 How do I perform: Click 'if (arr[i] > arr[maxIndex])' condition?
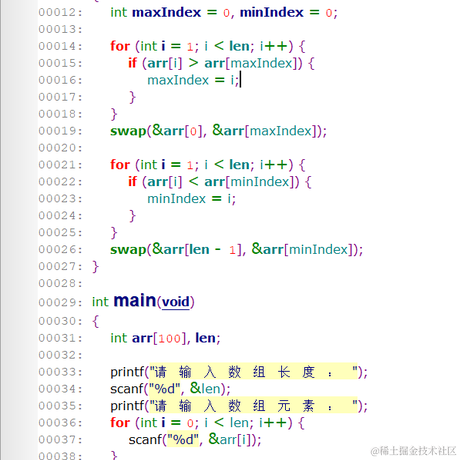[x=215, y=63]
